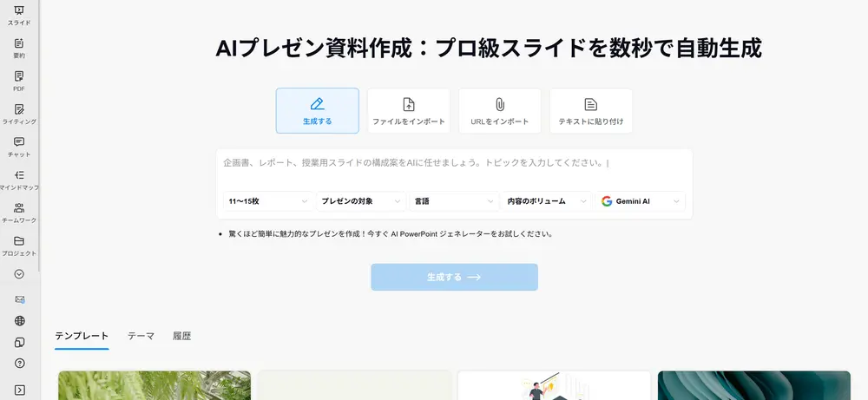868x400 pixels.
Task: Click the AI PowerPoint ジェネレーター description text
Action: tap(391, 234)
